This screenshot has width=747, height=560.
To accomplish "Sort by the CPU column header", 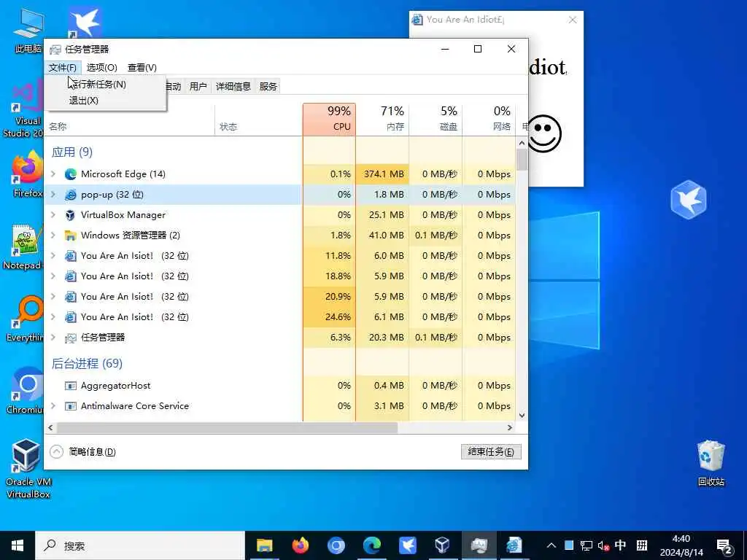I will pos(329,119).
